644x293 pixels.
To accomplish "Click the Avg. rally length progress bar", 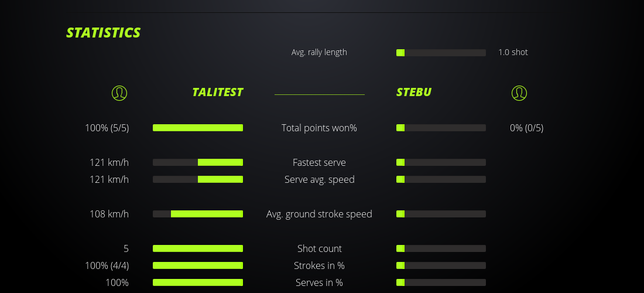I will 441,53.
